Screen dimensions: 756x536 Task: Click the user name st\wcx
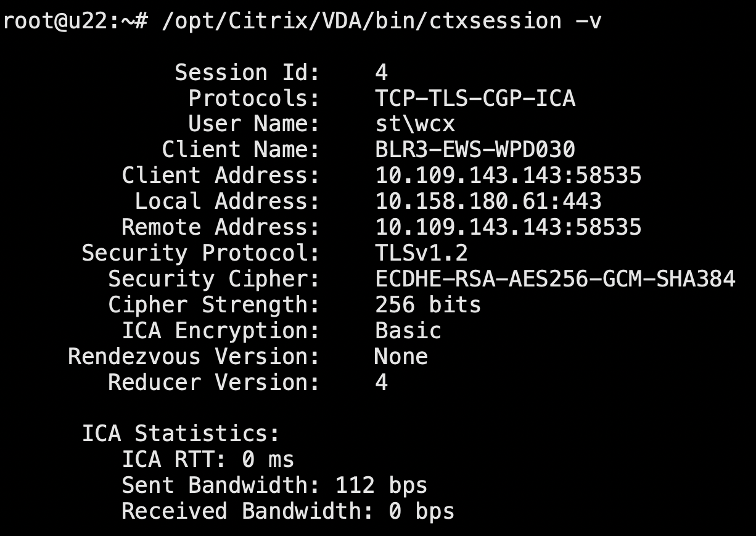pyautogui.click(x=415, y=124)
